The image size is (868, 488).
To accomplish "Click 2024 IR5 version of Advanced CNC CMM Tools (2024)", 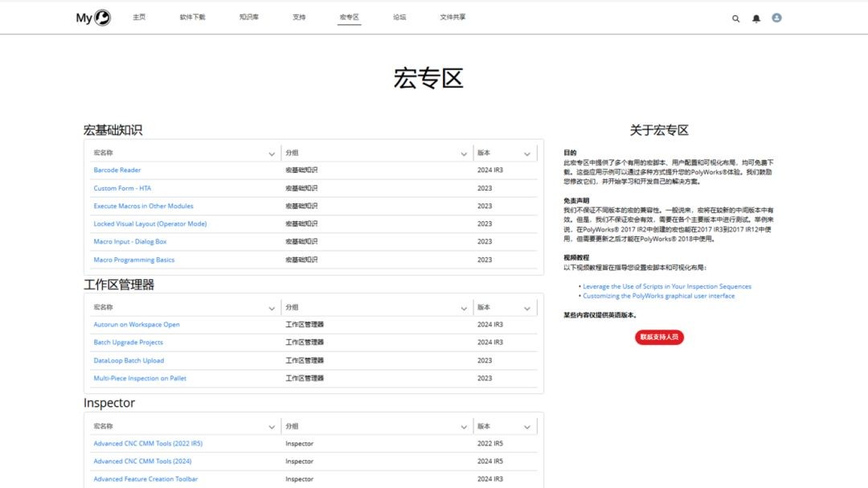I will point(490,461).
